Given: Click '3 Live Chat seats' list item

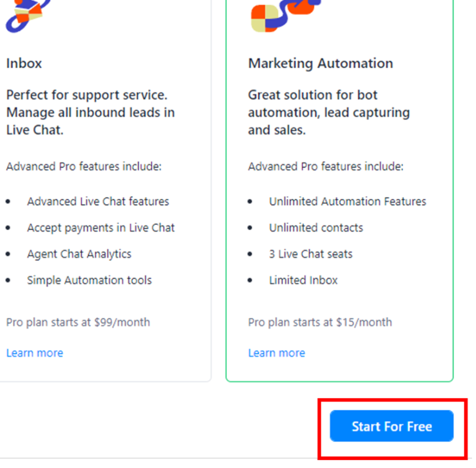Looking at the screenshot, I should [310, 254].
